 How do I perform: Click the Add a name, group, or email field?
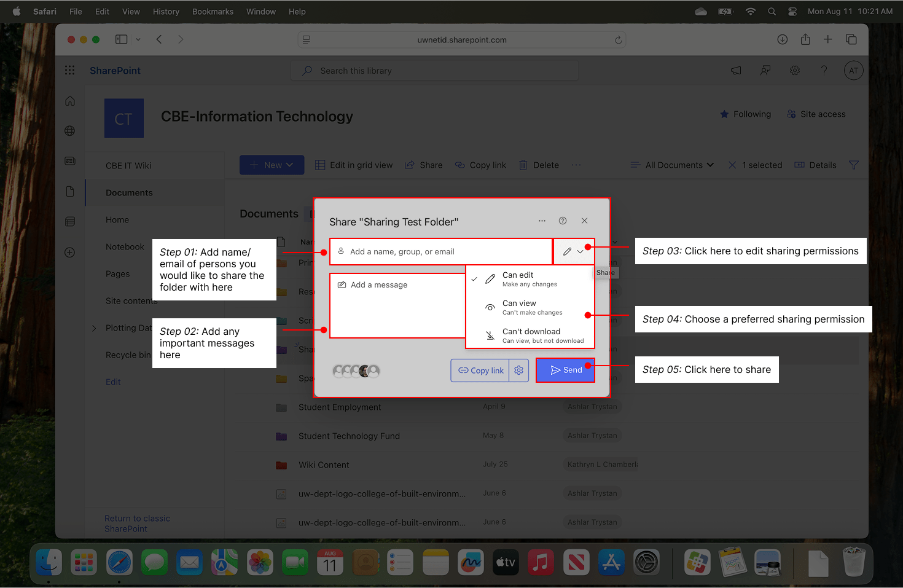(441, 252)
